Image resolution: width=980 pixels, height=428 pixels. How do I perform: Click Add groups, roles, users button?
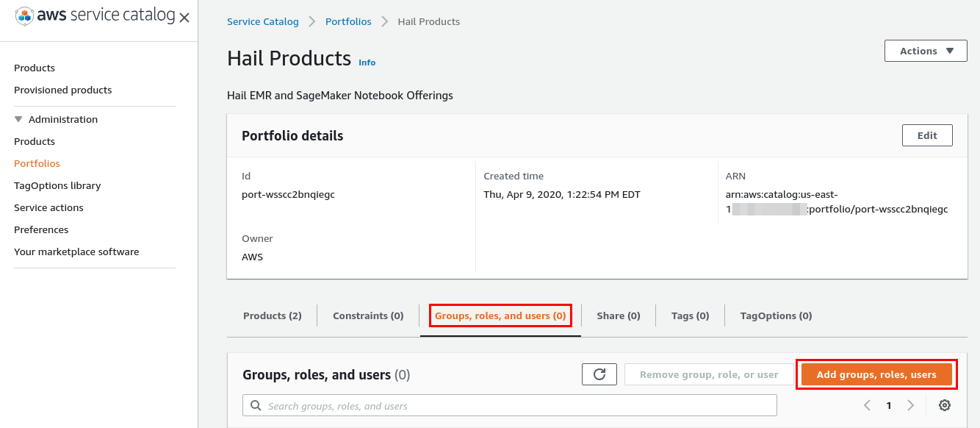pos(876,374)
